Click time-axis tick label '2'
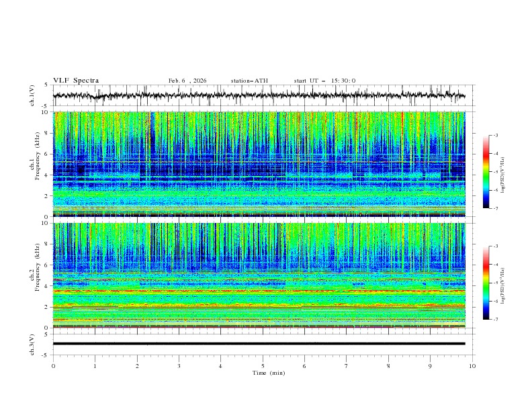This screenshot has height=411, width=532. click(137, 366)
